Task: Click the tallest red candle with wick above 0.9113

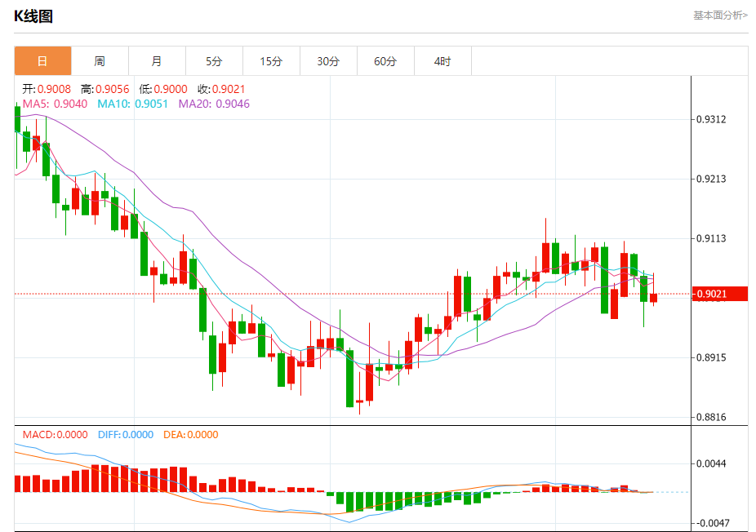Action: click(x=546, y=257)
